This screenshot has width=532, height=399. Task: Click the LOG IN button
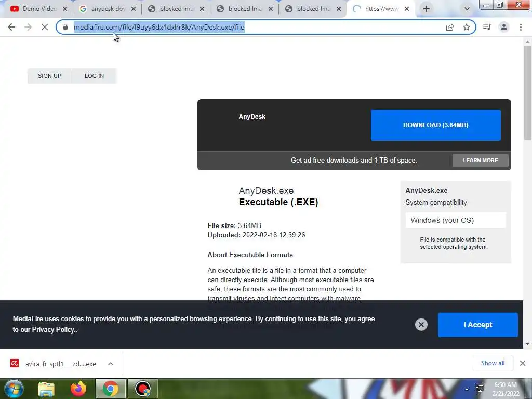coord(95,76)
